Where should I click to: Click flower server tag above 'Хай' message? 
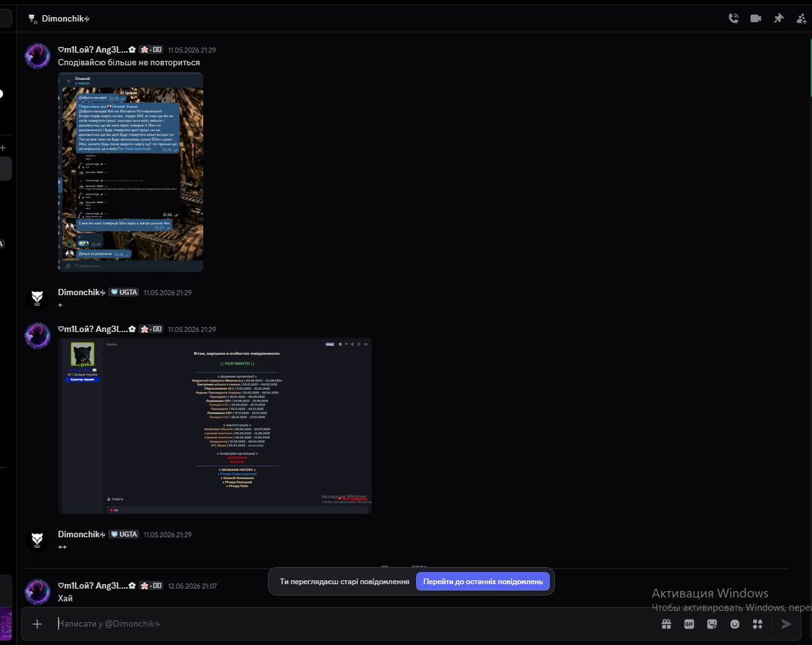pos(151,585)
